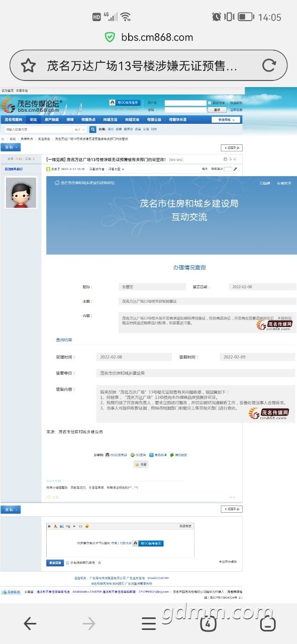Click the print icon beside post title
This screenshot has width=297, height=644.
(225, 159)
